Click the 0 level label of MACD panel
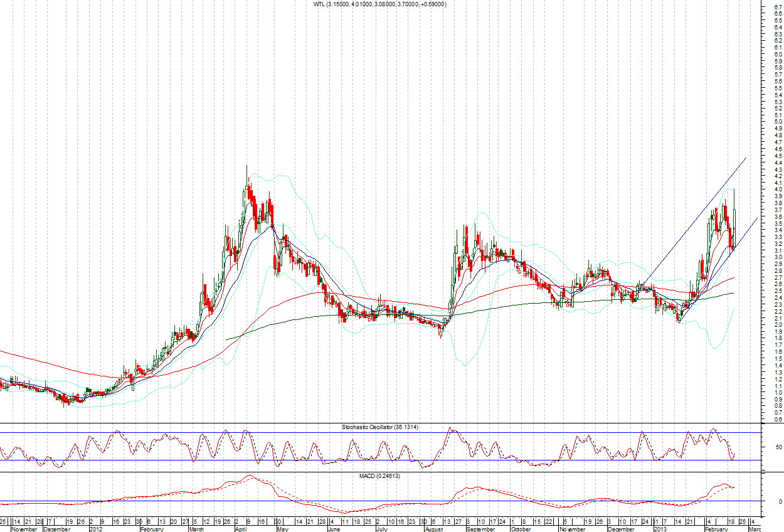784x532 pixels. [780, 502]
